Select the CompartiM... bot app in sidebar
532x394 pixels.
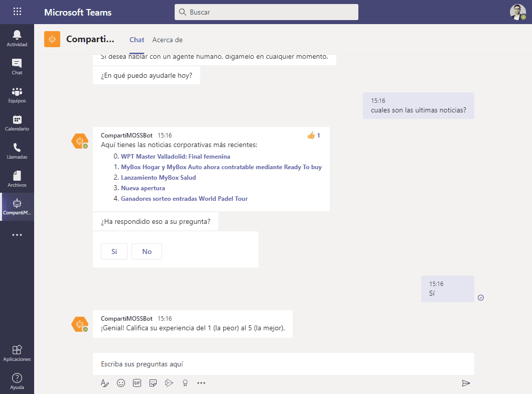[x=17, y=207]
